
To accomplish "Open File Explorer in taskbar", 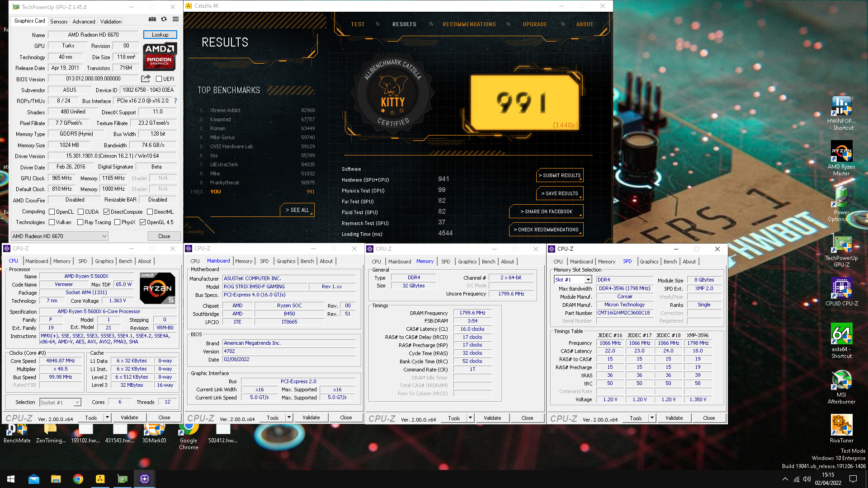I will click(56, 479).
